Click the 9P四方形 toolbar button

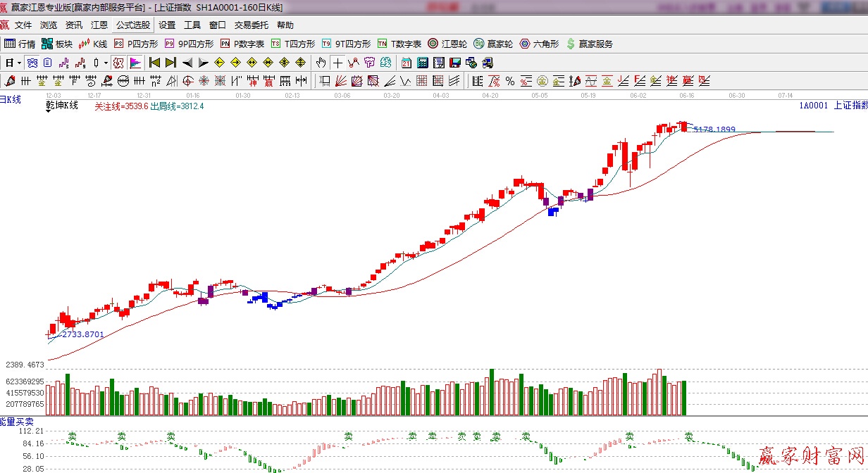pyautogui.click(x=189, y=44)
